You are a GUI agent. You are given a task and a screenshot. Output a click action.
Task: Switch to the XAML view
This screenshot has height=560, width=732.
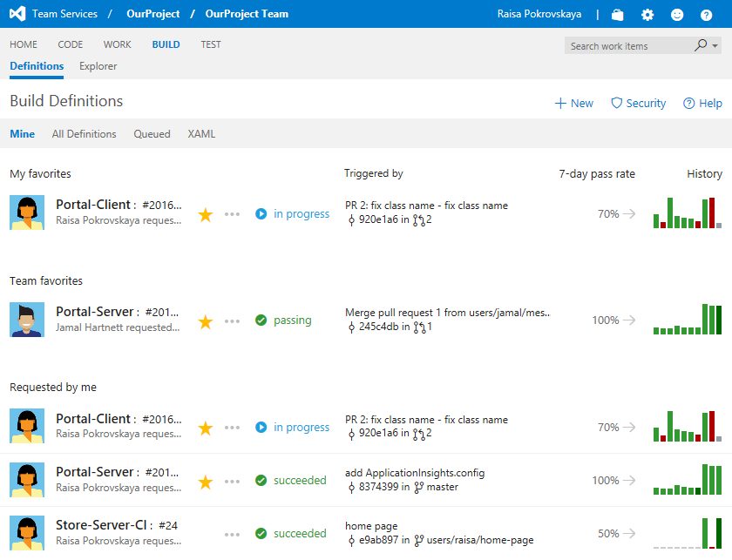[x=201, y=134]
